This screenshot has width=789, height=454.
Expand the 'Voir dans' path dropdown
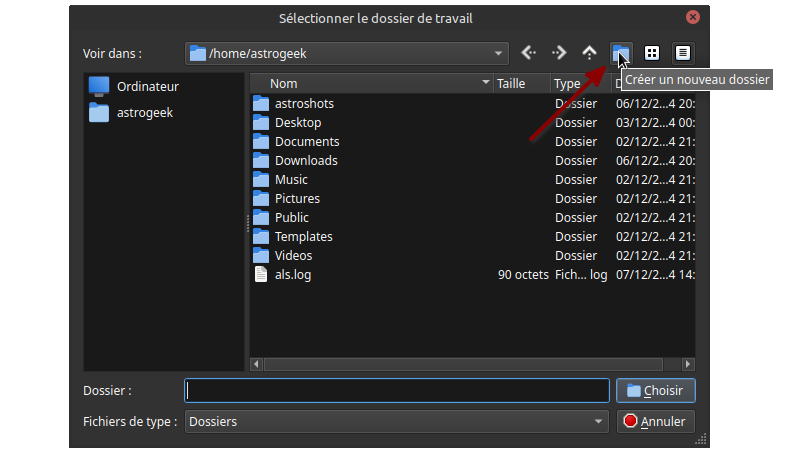click(x=499, y=54)
